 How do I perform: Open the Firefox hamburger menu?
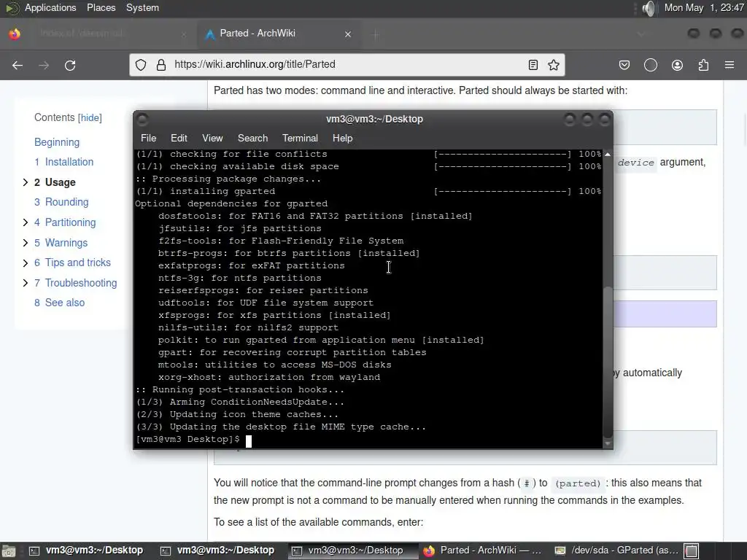pos(729,65)
